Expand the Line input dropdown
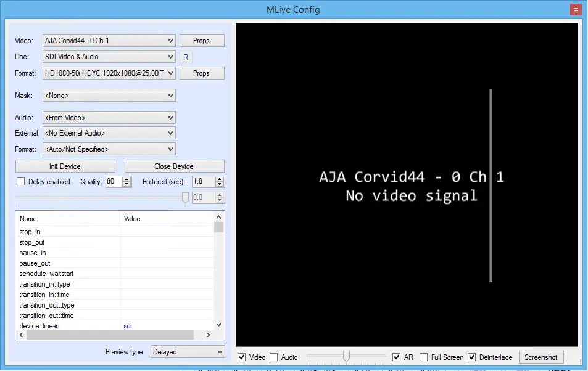Image resolution: width=588 pixels, height=371 pixels. coord(109,57)
